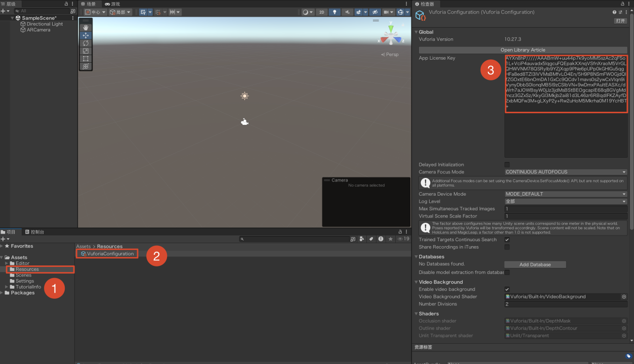
Task: Click Add Database button
Action: [535, 264]
